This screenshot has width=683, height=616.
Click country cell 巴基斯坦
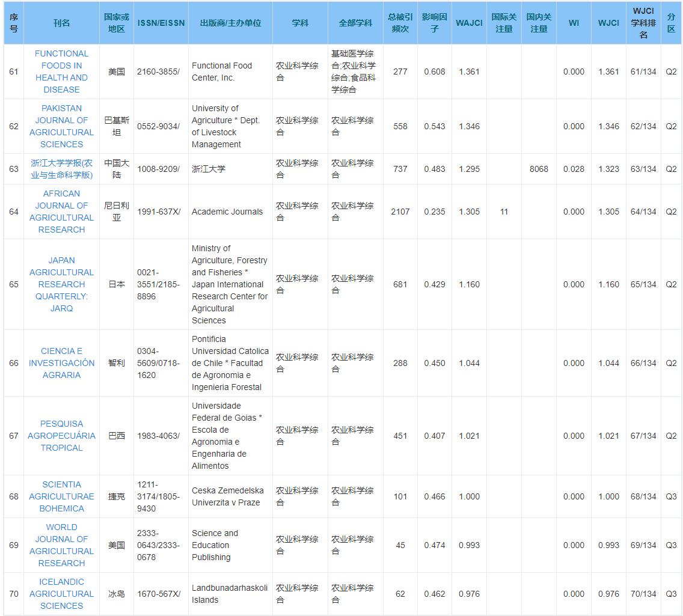117,126
